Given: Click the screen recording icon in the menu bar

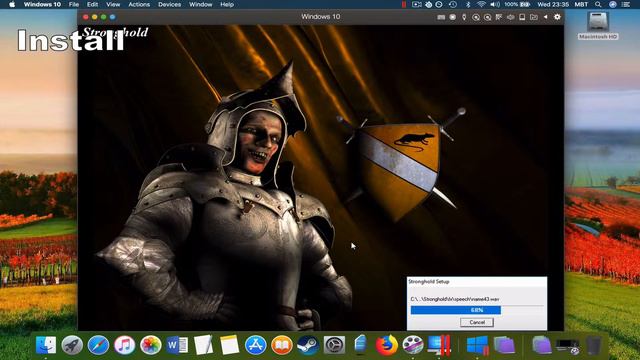Looking at the screenshot, I should pyautogui.click(x=416, y=4).
